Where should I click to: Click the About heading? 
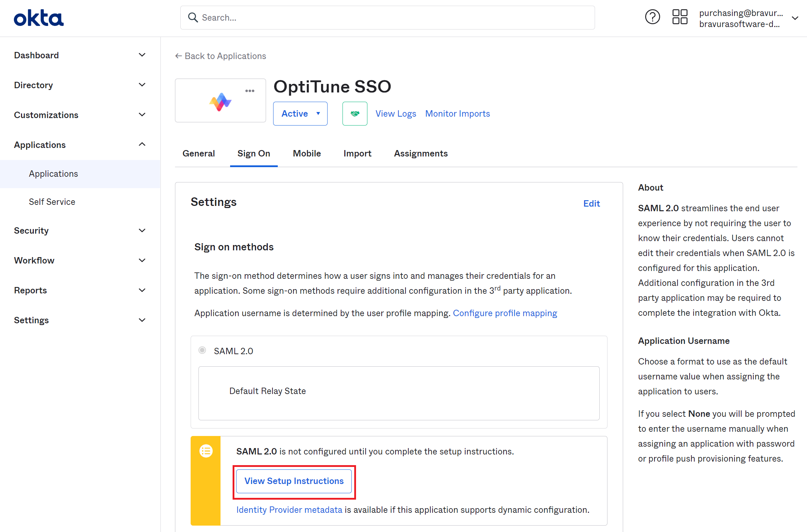coord(651,187)
